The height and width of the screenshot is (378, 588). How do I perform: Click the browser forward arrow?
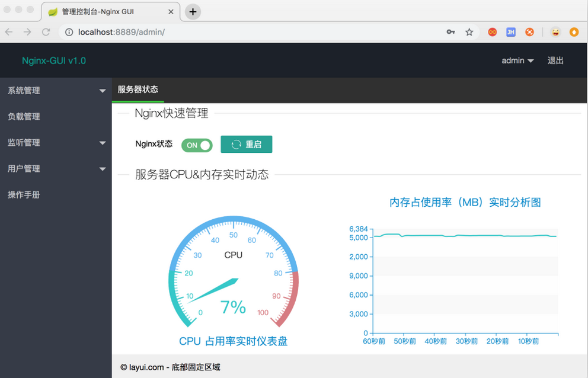[27, 32]
